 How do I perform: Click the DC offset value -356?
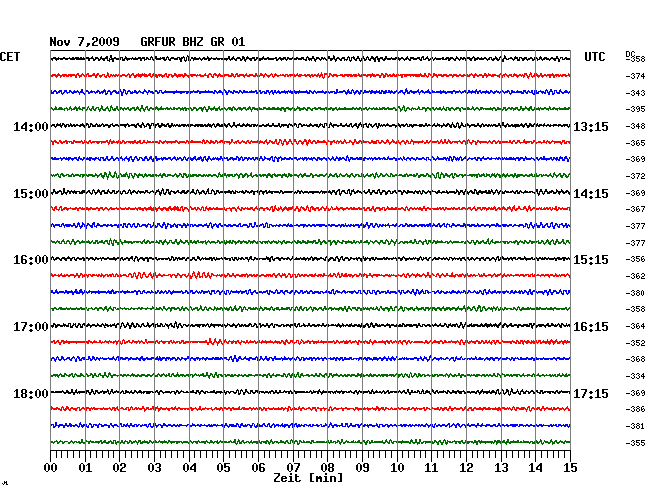click(635, 259)
